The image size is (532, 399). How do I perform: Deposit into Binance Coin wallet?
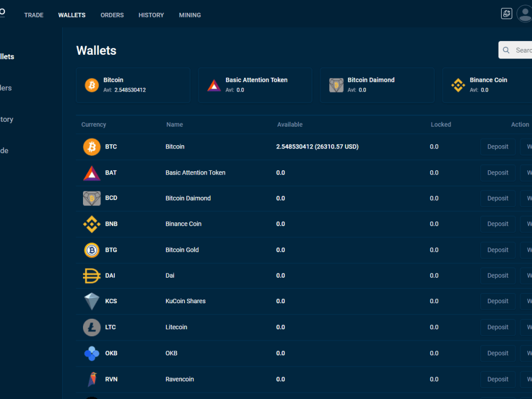tap(498, 225)
